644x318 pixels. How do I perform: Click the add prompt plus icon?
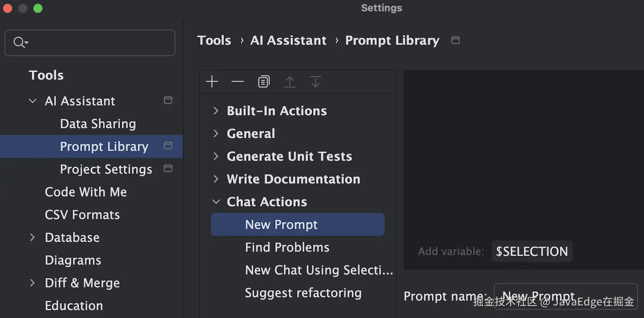point(212,82)
